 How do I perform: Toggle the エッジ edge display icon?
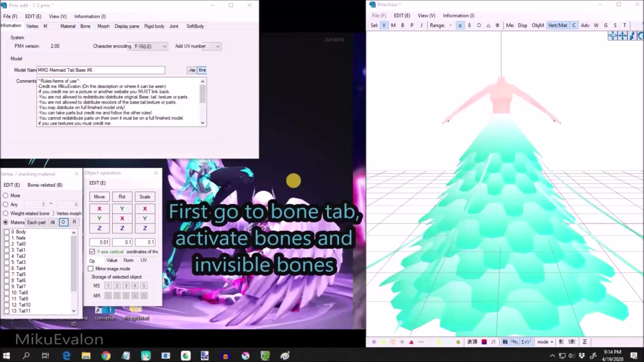tap(526, 342)
